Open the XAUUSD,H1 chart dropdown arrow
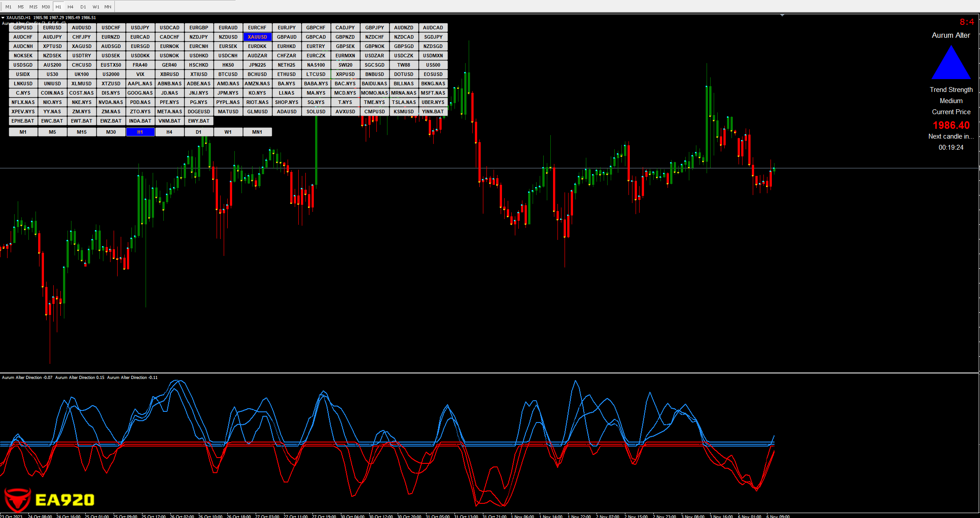The height and width of the screenshot is (518, 980). 3,18
